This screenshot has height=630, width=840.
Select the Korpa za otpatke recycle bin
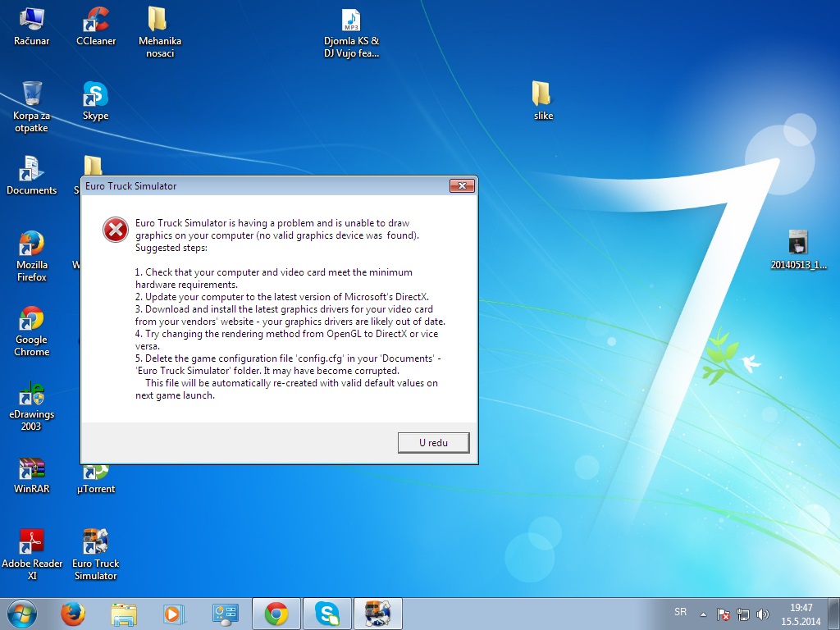[32, 107]
